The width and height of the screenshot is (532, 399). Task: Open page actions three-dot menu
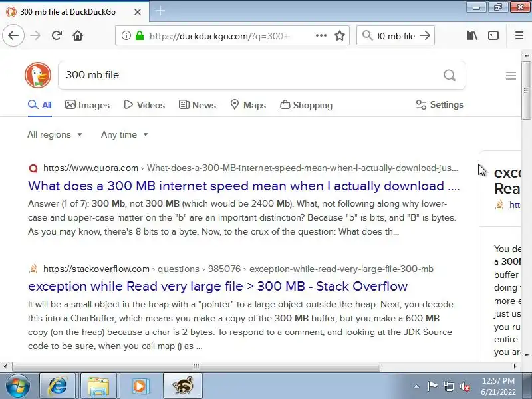[321, 35]
